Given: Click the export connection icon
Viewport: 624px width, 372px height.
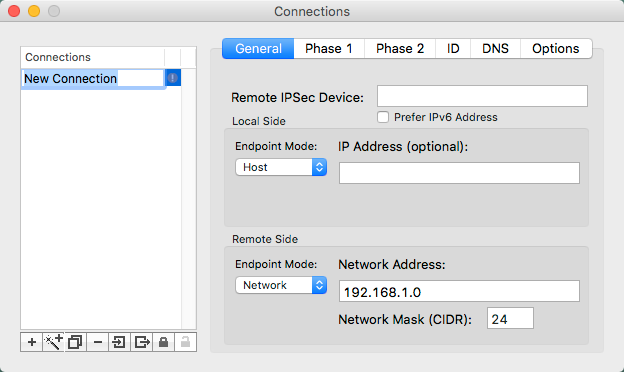Looking at the screenshot, I should pos(142,342).
